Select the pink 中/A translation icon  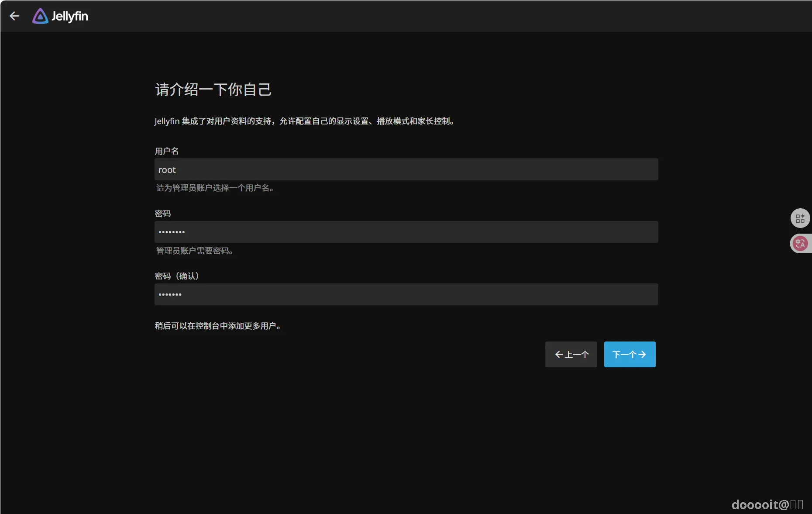point(800,243)
